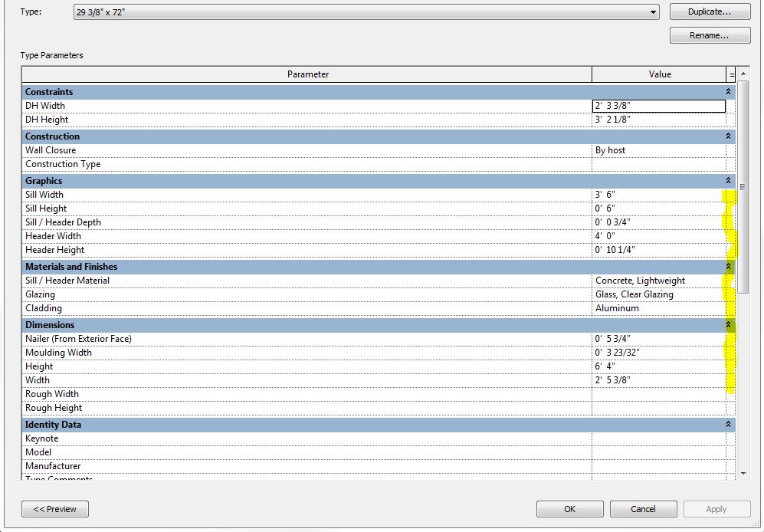This screenshot has width=764, height=532.
Task: Select the Wall Closure value By host
Action: point(659,150)
